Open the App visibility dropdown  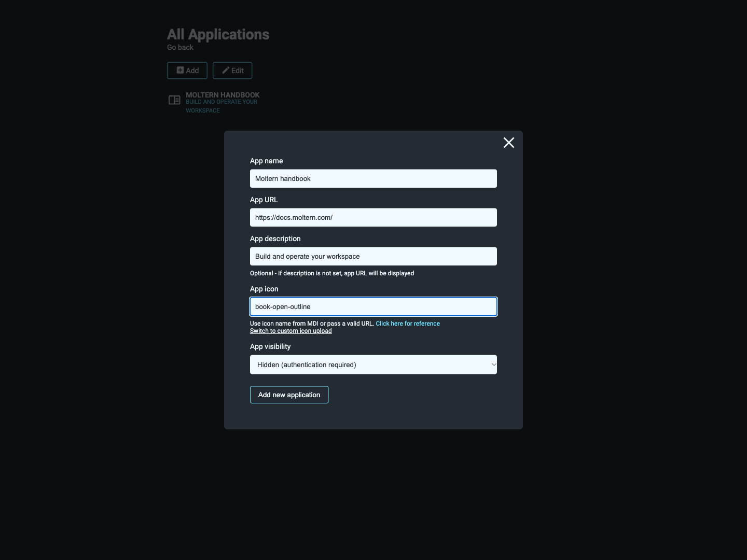(x=374, y=365)
